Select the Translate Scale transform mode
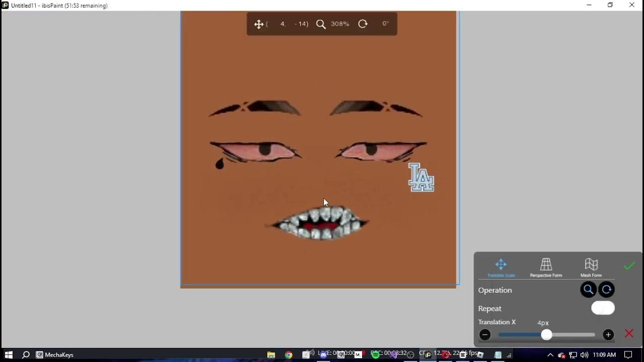644x362 pixels. pos(501,267)
